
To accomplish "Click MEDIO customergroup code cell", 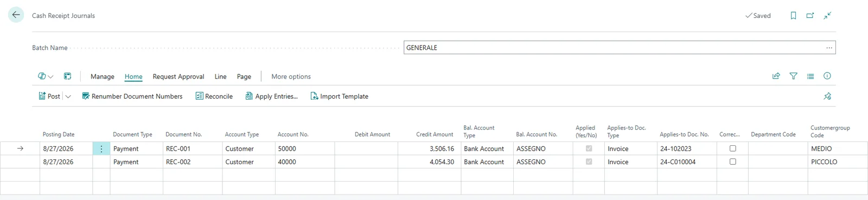I will [838, 149].
